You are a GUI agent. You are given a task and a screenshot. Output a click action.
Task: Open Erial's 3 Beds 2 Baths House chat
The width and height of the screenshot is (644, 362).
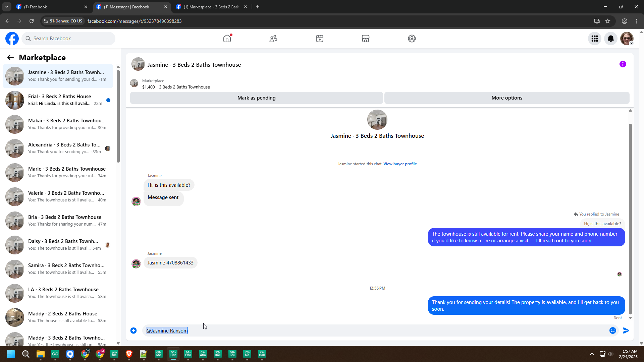click(x=59, y=100)
